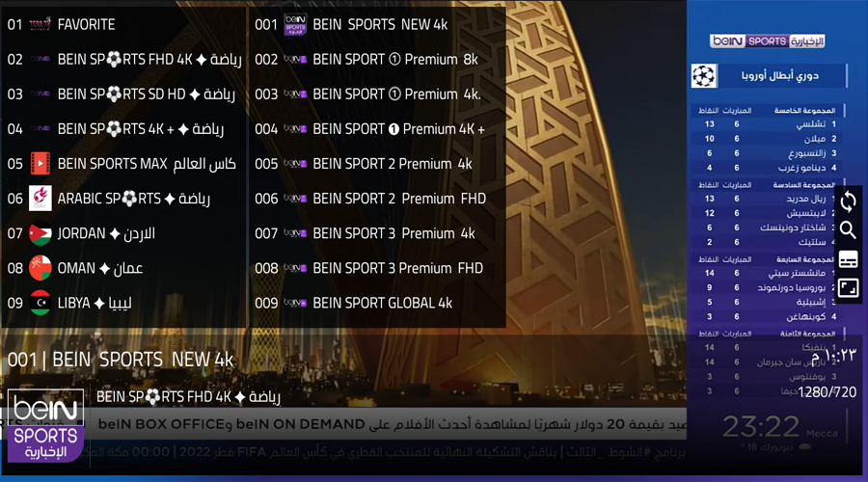This screenshot has height=482, width=868.
Task: Select BEIN SPORTS SD HD category
Action: (124, 94)
